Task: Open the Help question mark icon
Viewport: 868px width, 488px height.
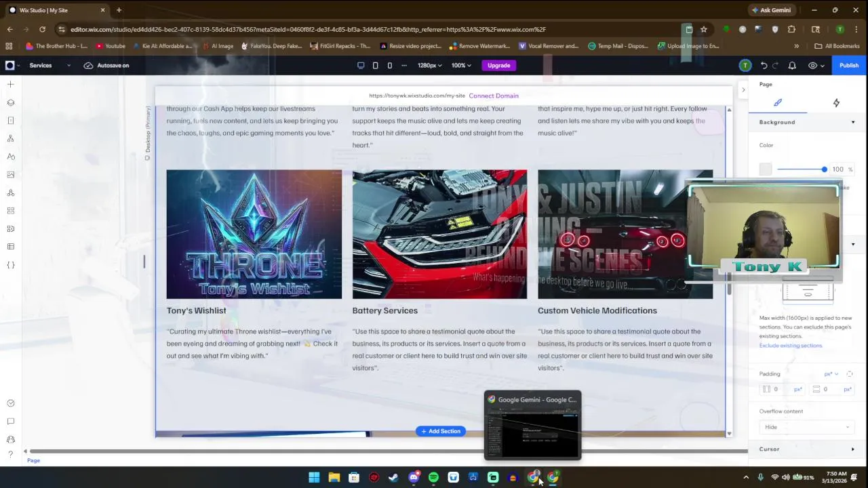Action: (x=10, y=455)
